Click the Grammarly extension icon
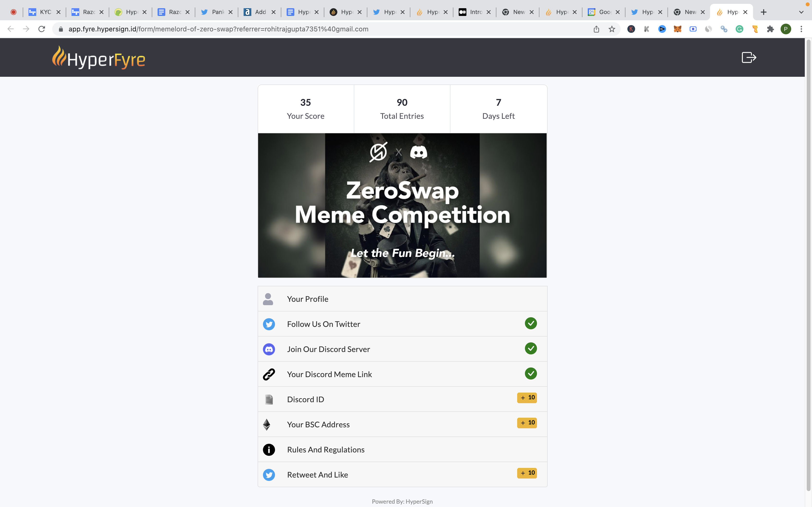This screenshot has width=812, height=507. (739, 29)
